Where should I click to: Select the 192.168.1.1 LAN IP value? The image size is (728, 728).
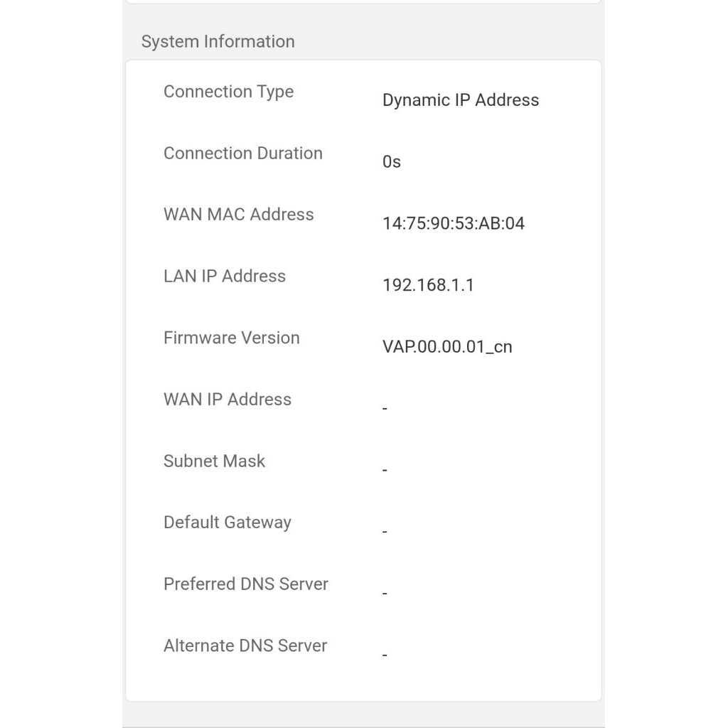click(x=428, y=285)
